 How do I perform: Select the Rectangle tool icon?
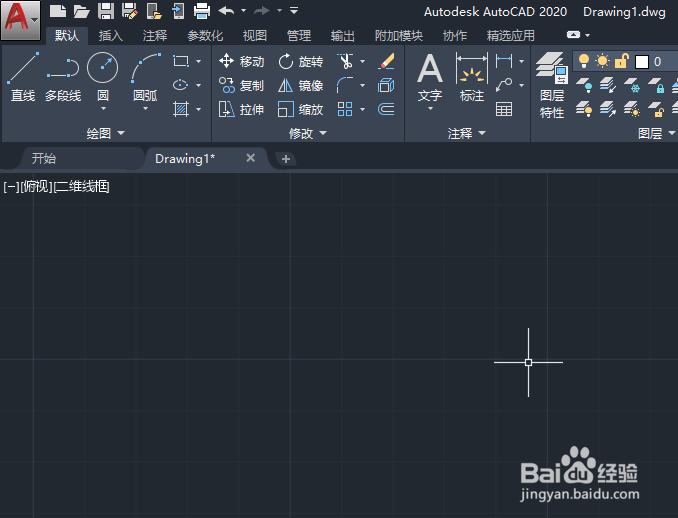[x=181, y=61]
